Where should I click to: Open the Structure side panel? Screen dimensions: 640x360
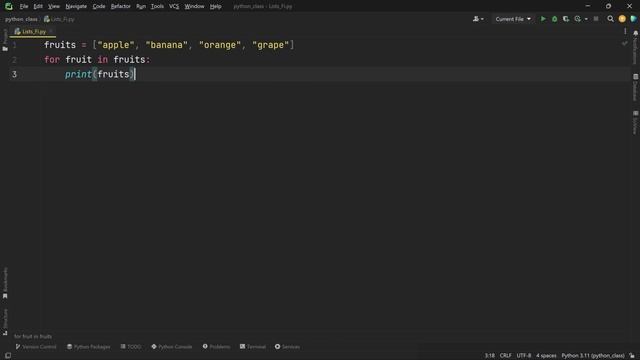5,322
